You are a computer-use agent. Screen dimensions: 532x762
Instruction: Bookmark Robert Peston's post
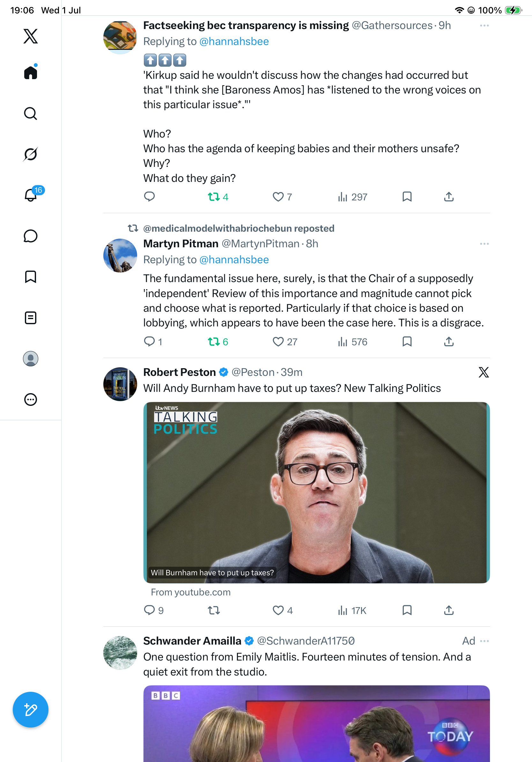tap(407, 610)
